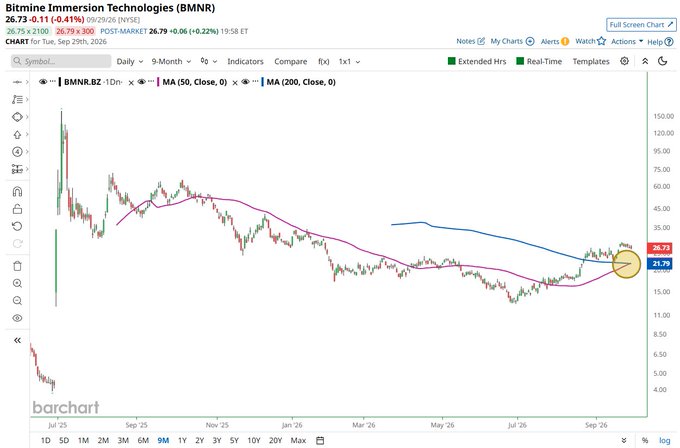Undo the last chart action
This screenshot has height=448, width=680.
point(17,226)
